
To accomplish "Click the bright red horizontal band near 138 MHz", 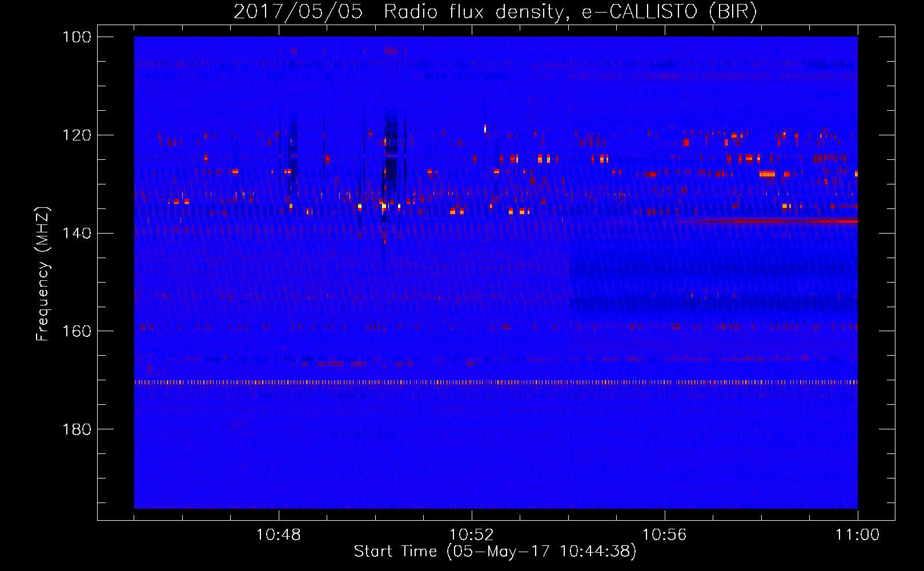I will (x=767, y=221).
